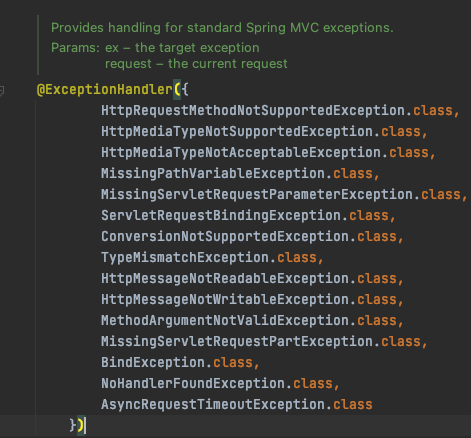This screenshot has width=471, height=438.
Task: Select ServletRequestBindingException reference
Action: click(x=221, y=215)
